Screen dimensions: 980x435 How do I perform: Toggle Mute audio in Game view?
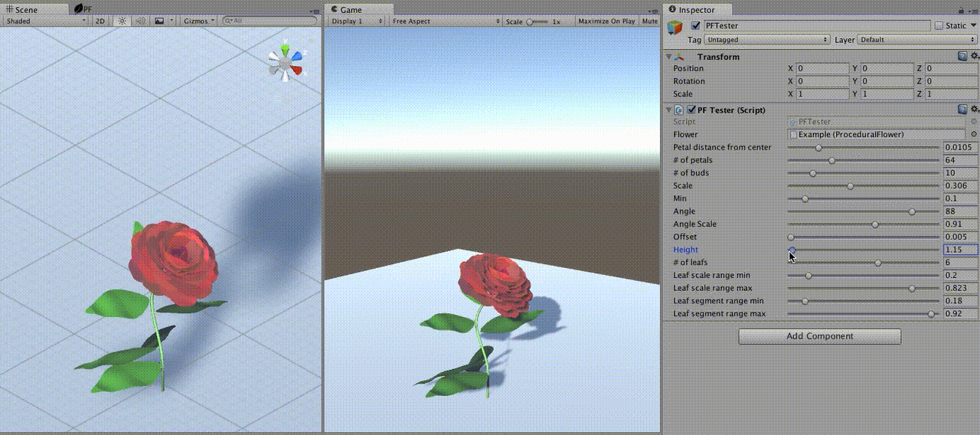pos(650,21)
